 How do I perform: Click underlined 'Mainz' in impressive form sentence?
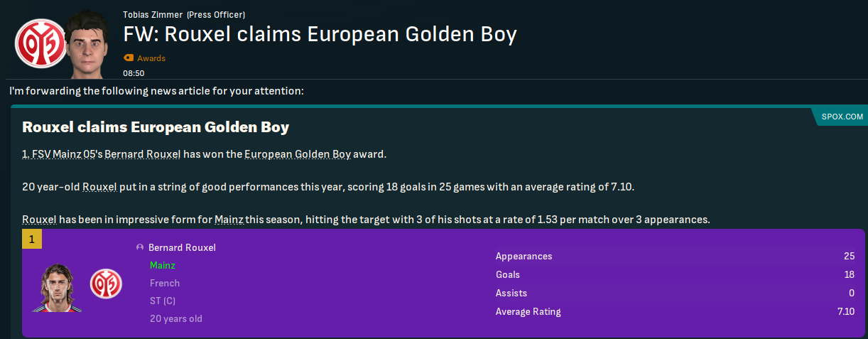(x=229, y=220)
